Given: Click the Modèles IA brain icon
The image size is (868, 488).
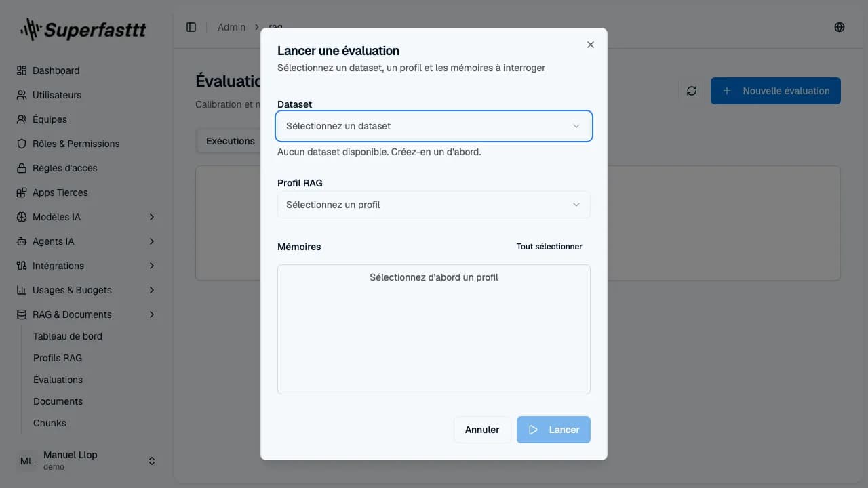Looking at the screenshot, I should [22, 217].
